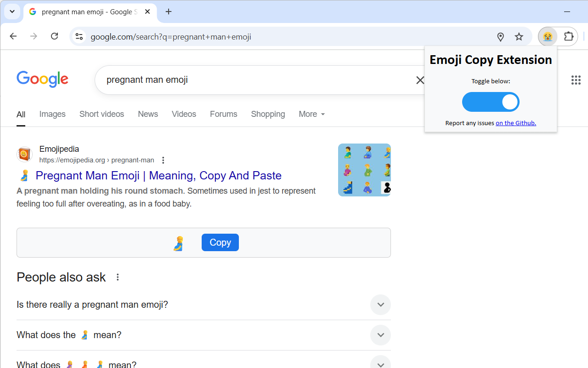Switch to the Images tab

point(52,114)
